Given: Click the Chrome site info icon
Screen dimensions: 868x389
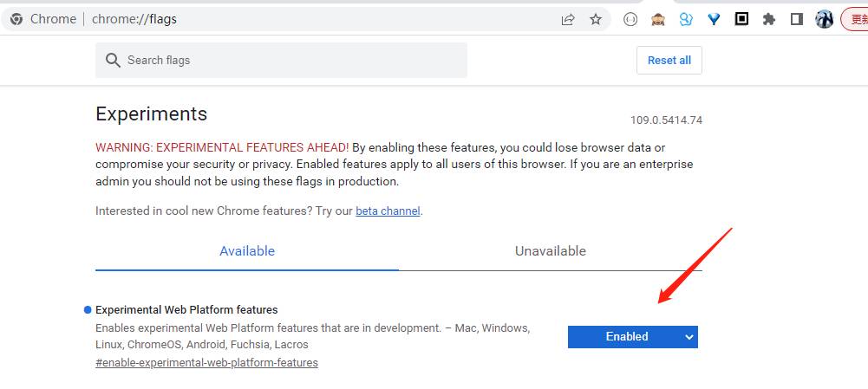Looking at the screenshot, I should click(16, 19).
